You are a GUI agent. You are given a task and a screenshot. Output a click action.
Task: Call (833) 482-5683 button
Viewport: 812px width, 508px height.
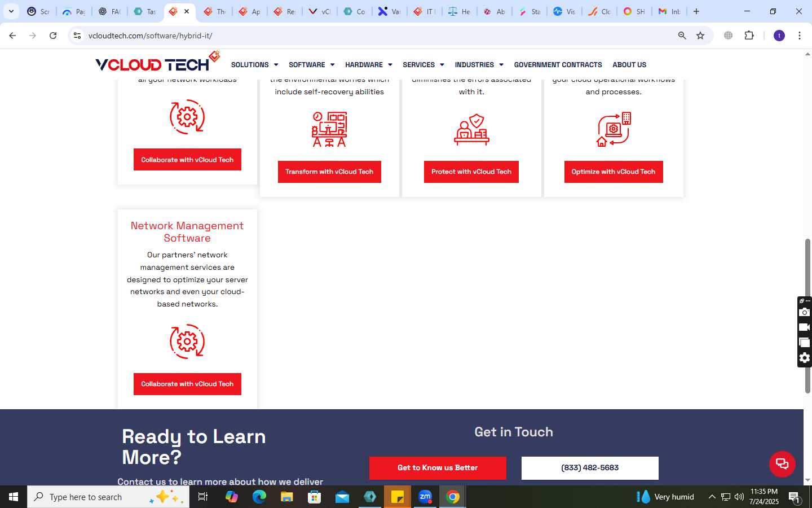tap(590, 468)
